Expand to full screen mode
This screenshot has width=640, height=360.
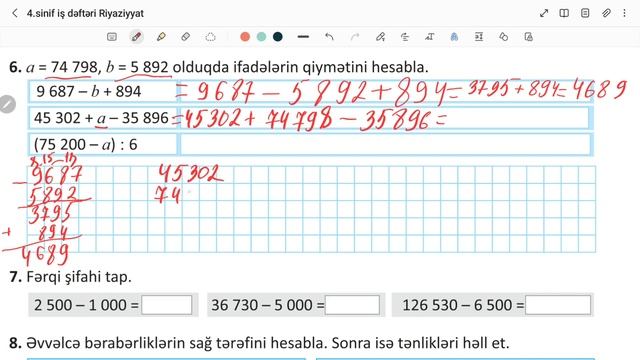544,13
